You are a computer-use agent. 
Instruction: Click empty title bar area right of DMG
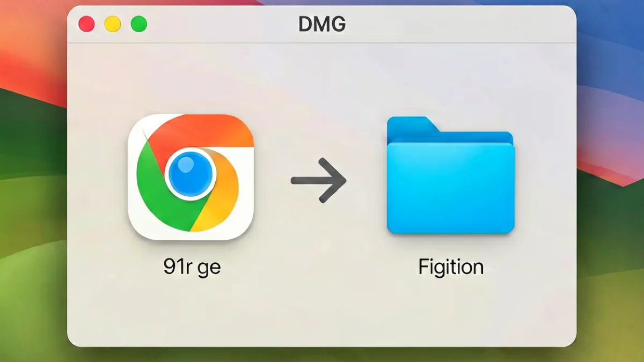click(462, 24)
